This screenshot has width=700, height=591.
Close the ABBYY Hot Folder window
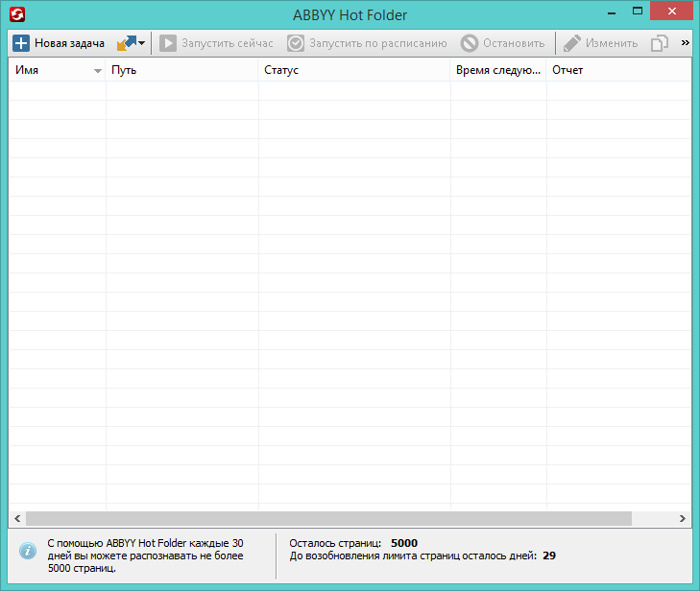pos(672,12)
